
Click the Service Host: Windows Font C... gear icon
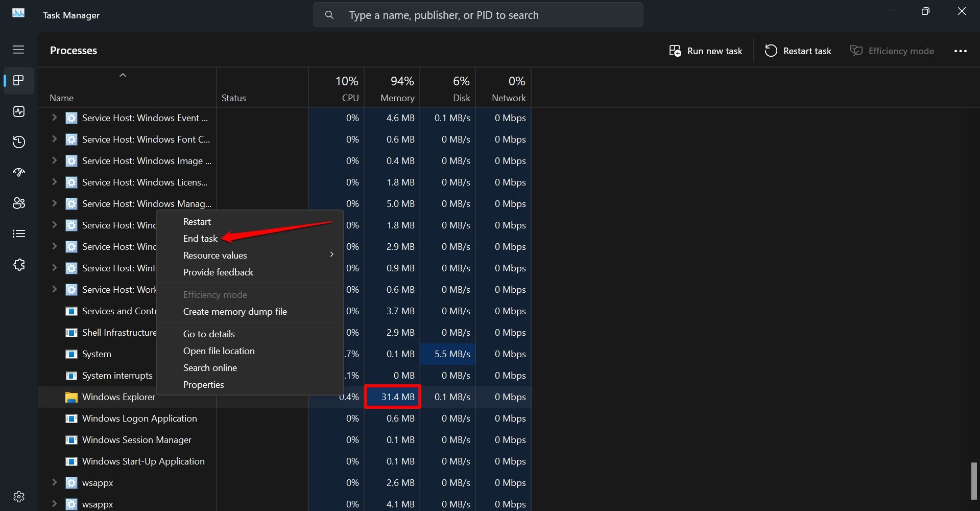(x=71, y=140)
